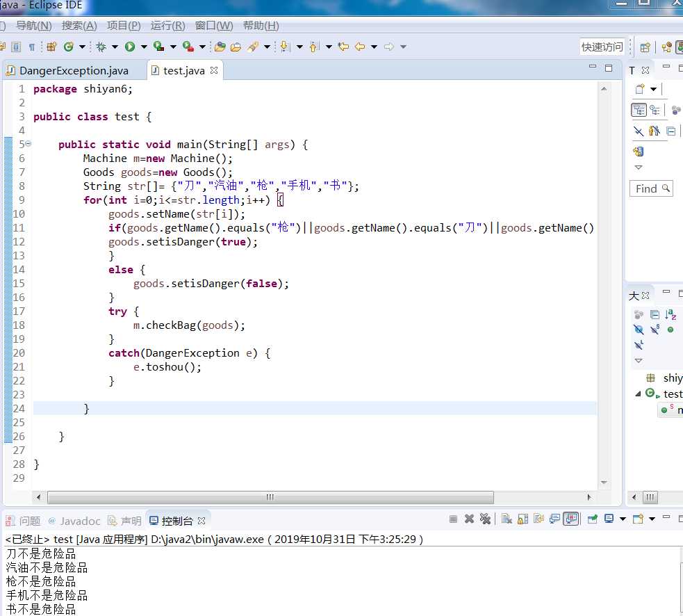Start debugging with the bug icon
Screen dimensions: 683x616
(x=101, y=47)
